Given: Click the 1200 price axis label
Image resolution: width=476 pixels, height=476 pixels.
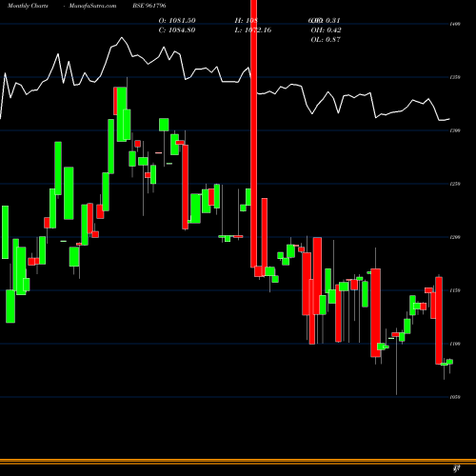Looking at the screenshot, I should (x=455, y=237).
